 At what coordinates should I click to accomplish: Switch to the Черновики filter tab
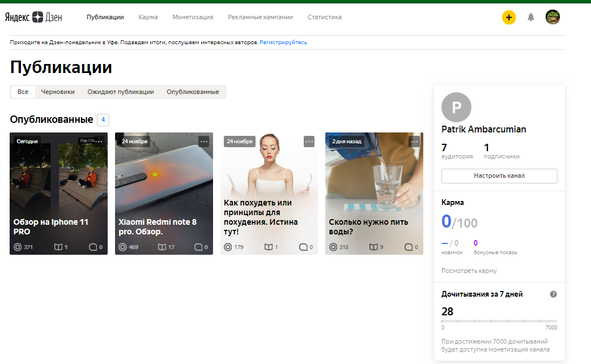coord(58,92)
